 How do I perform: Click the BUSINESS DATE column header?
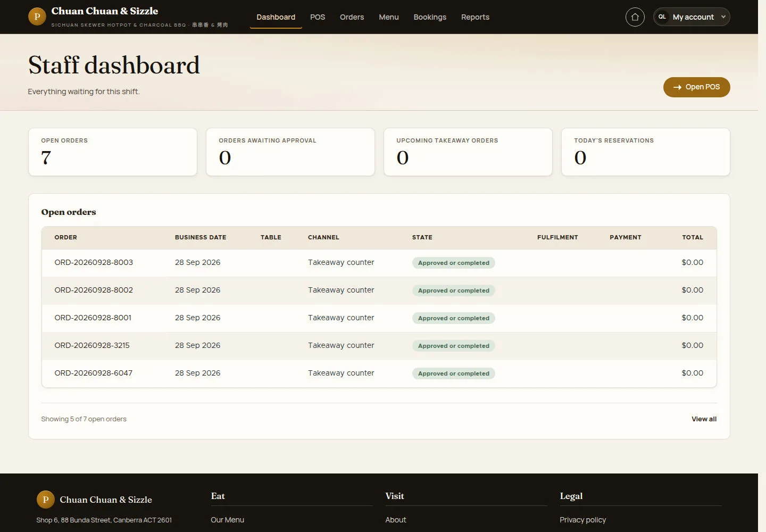coord(201,237)
